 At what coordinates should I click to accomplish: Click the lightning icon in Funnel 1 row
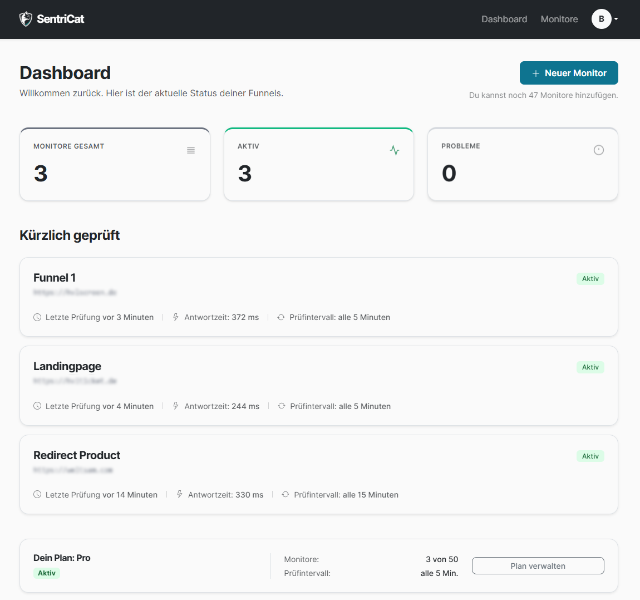(176, 317)
